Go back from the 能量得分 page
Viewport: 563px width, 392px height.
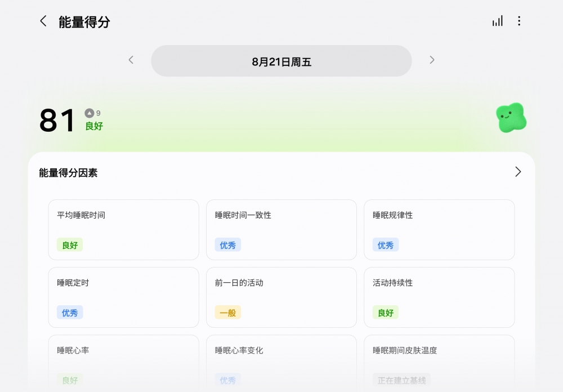43,21
